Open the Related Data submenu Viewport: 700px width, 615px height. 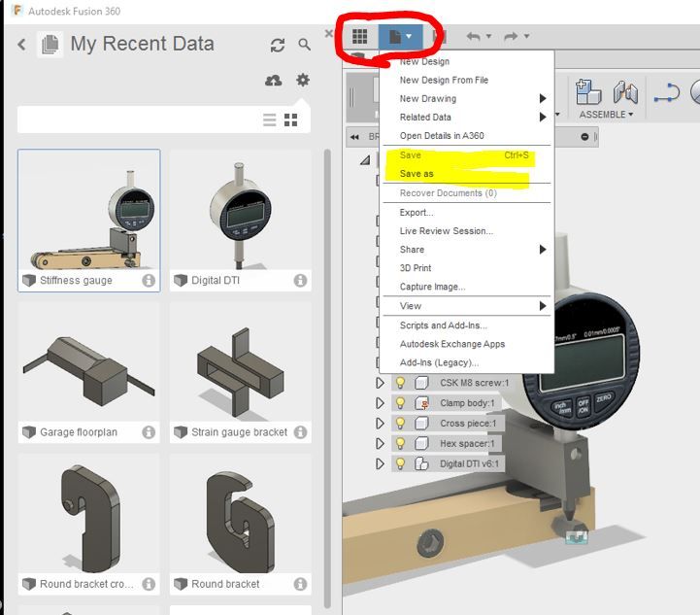pos(467,117)
